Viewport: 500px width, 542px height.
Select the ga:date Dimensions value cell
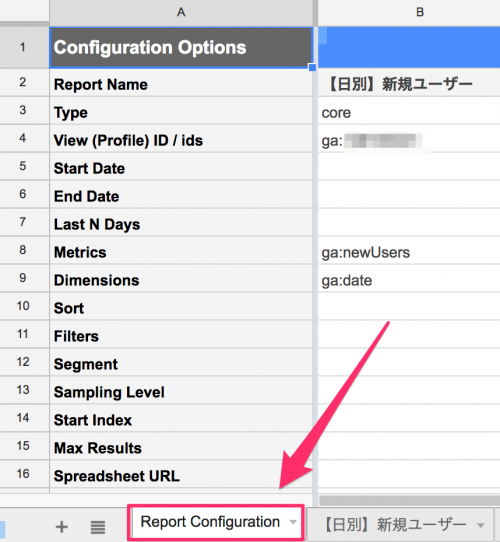409,280
